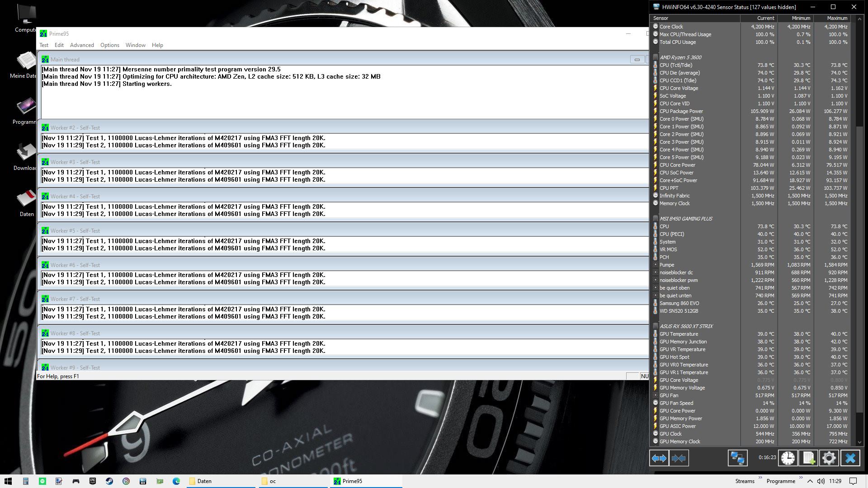Click the Current column header

759,19
